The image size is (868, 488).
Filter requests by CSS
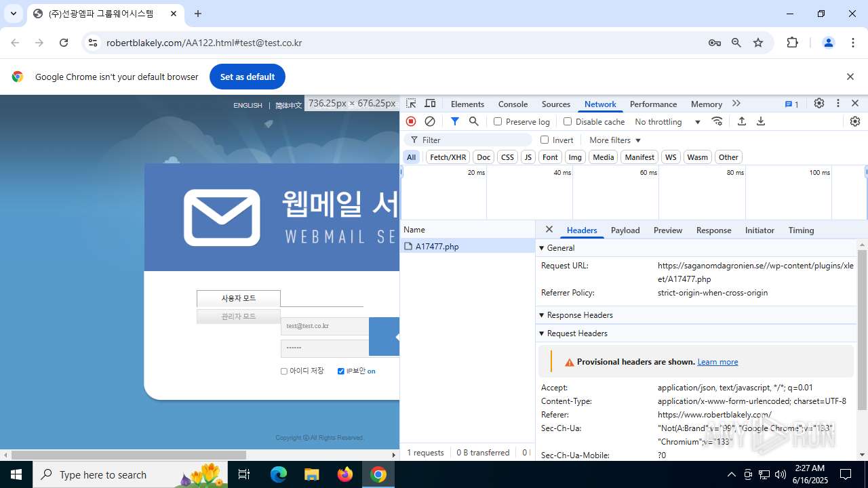tap(507, 157)
